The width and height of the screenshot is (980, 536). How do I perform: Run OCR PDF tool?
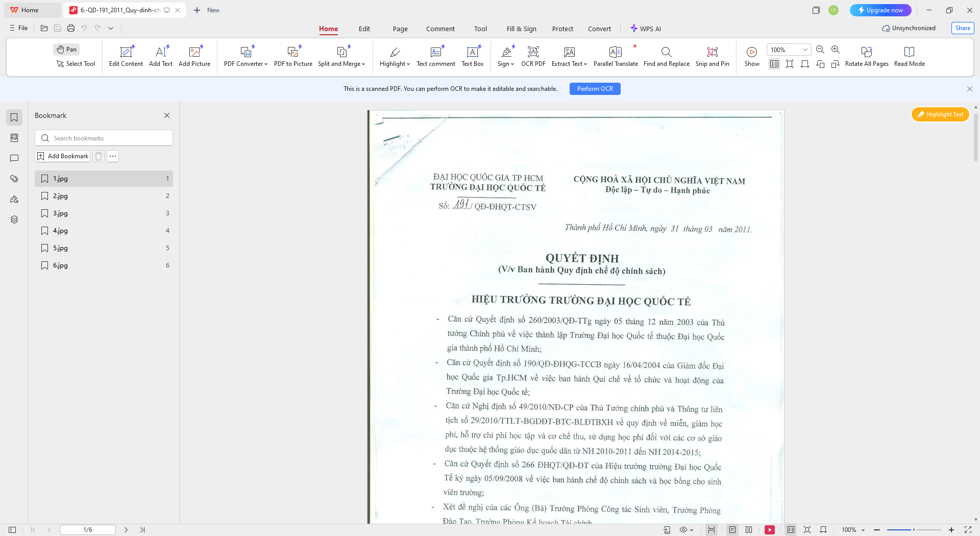pos(533,57)
